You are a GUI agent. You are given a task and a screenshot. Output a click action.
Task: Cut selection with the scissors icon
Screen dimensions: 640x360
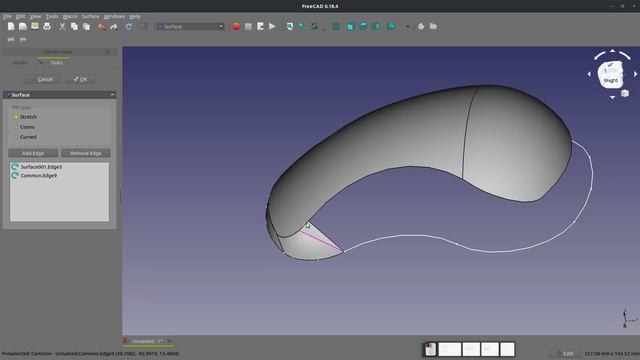pyautogui.click(x=62, y=27)
